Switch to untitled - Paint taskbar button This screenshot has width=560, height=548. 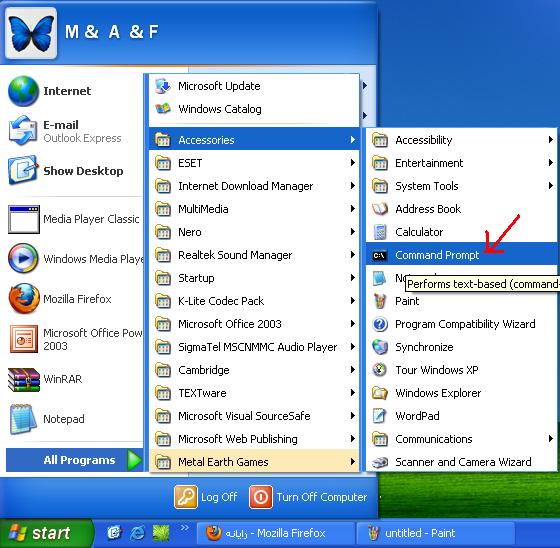click(x=436, y=533)
